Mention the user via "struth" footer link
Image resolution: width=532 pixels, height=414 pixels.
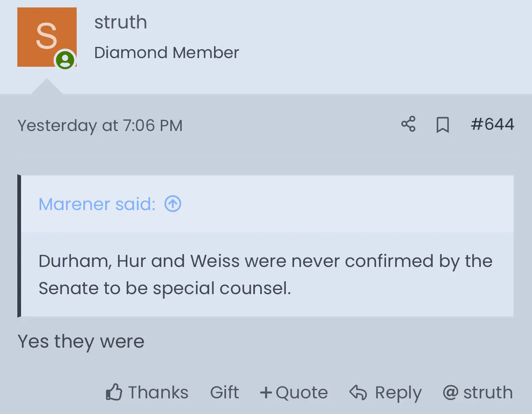(x=488, y=392)
